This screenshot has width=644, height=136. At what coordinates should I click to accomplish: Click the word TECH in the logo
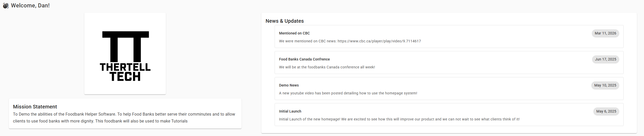(x=125, y=77)
